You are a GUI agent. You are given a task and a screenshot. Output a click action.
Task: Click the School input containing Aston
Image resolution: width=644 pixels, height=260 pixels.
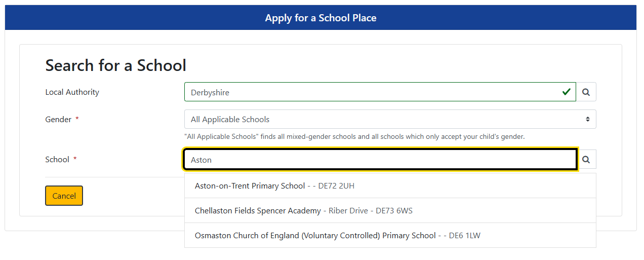coord(380,160)
